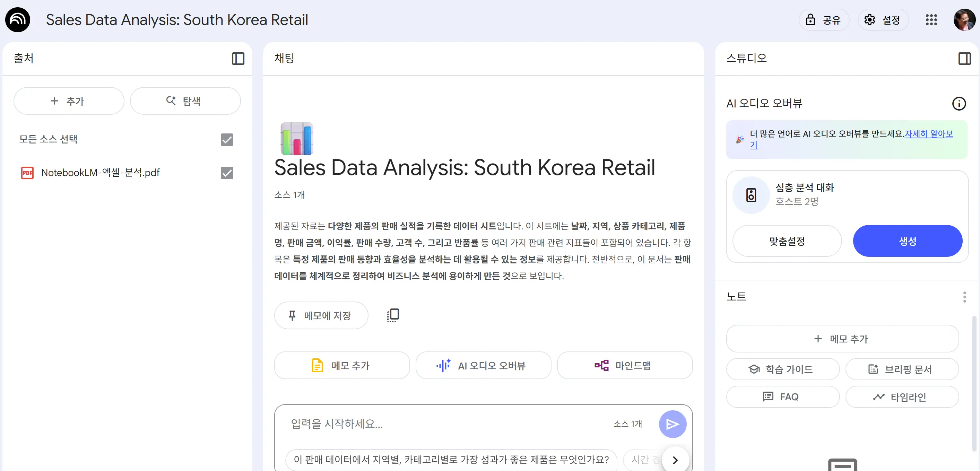The width and height of the screenshot is (980, 471).
Task: Click the send message arrow icon
Action: click(x=673, y=424)
